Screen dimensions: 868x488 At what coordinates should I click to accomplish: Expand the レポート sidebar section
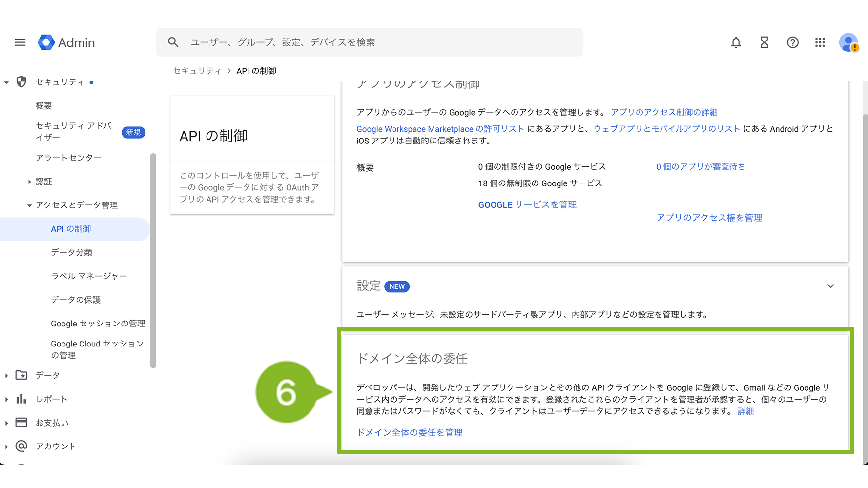pyautogui.click(x=6, y=399)
